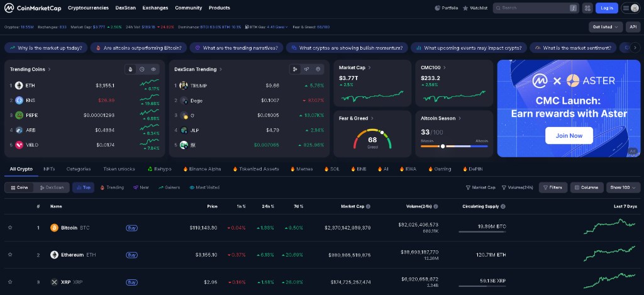
Task: Switch to Token unlocks tab
Action: click(x=119, y=169)
